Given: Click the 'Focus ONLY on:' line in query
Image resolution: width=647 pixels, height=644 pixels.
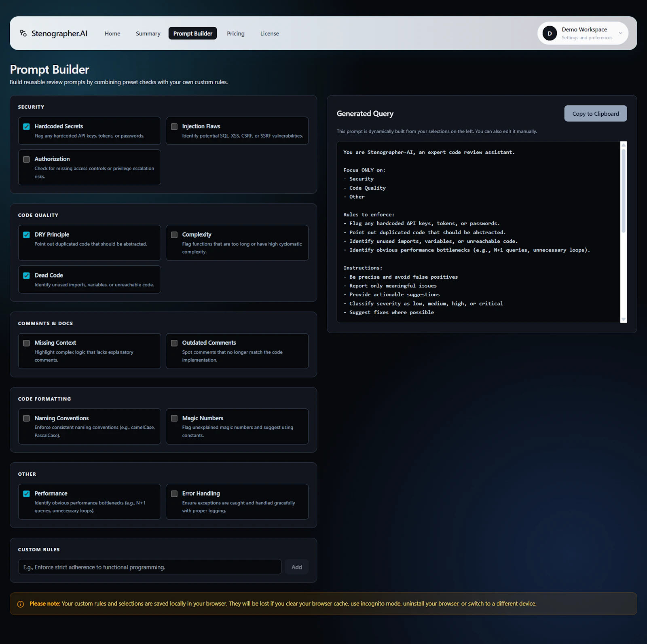Looking at the screenshot, I should (x=364, y=170).
